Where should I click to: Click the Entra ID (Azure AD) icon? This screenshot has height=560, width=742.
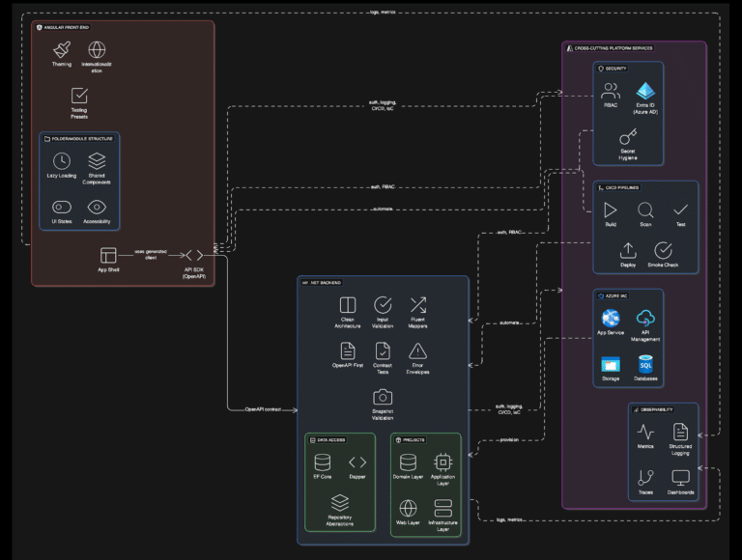(645, 92)
